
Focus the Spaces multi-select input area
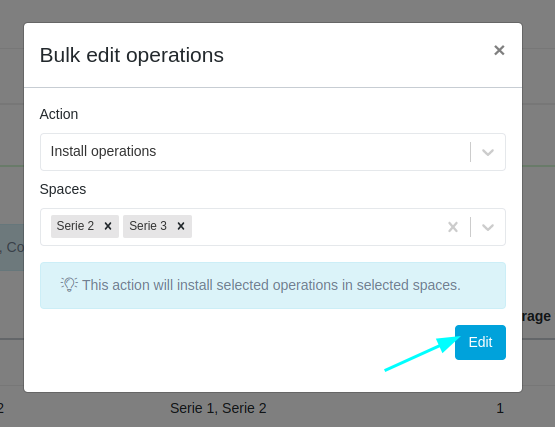(x=273, y=227)
